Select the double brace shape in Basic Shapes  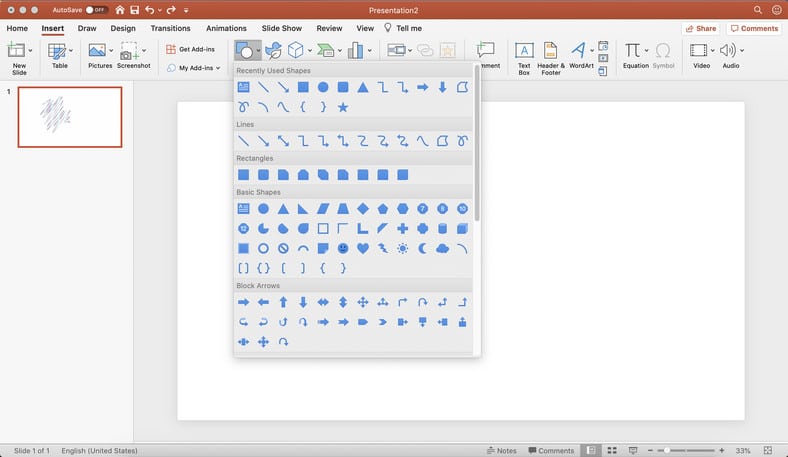(263, 268)
